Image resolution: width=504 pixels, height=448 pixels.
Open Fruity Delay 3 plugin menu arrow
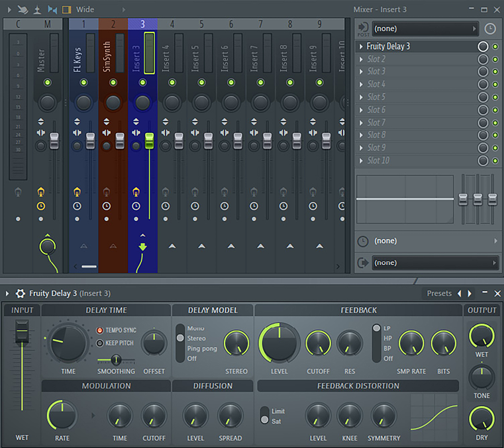(x=7, y=294)
